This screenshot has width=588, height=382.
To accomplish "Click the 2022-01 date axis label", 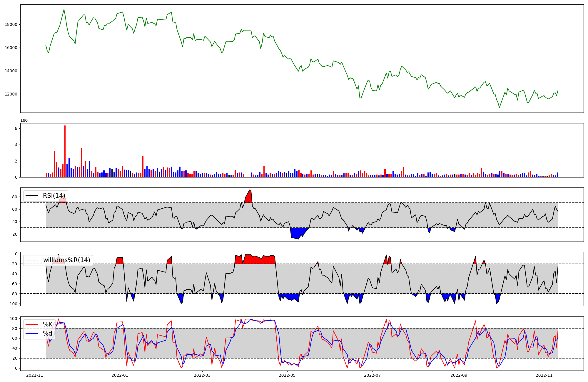I will click(120, 375).
